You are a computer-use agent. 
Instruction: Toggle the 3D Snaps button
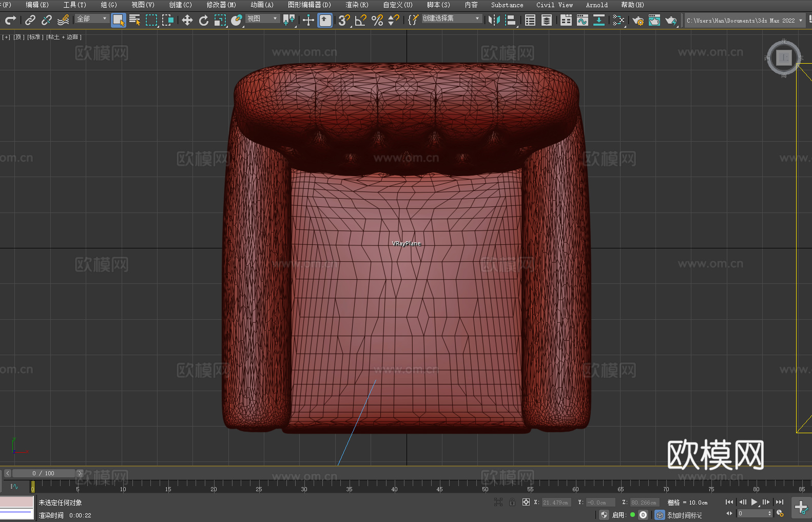(344, 20)
